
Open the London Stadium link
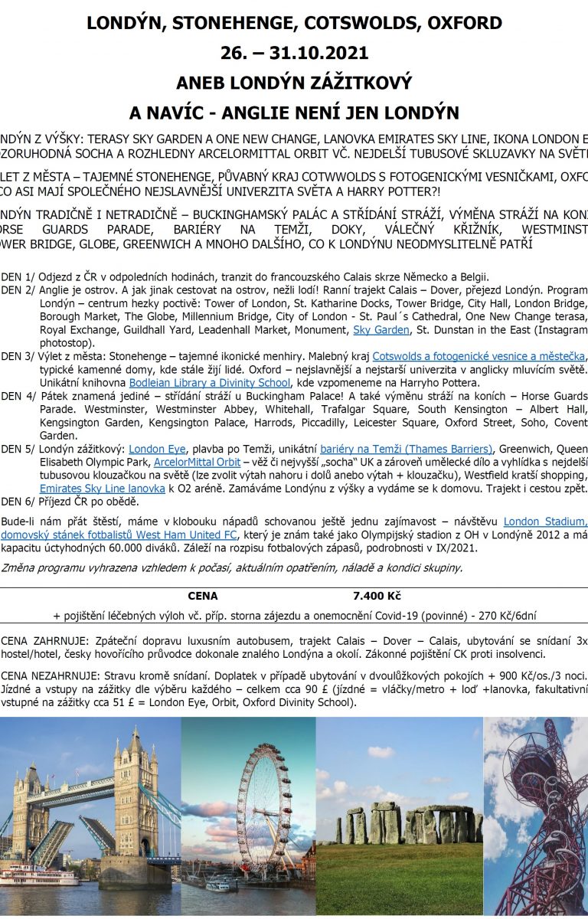546,521
